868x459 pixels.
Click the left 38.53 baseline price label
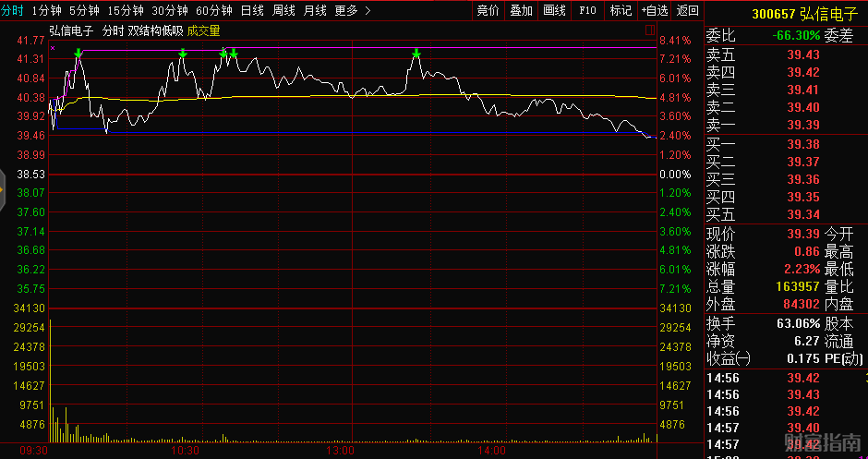[30, 175]
